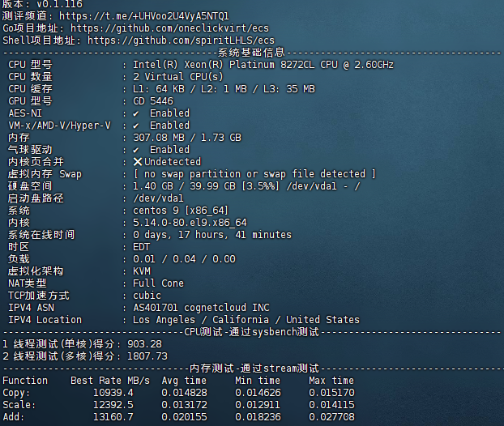Click the checkmark on the 气球驱动 row
Image resolution: width=504 pixels, height=426 pixels.
[x=136, y=150]
